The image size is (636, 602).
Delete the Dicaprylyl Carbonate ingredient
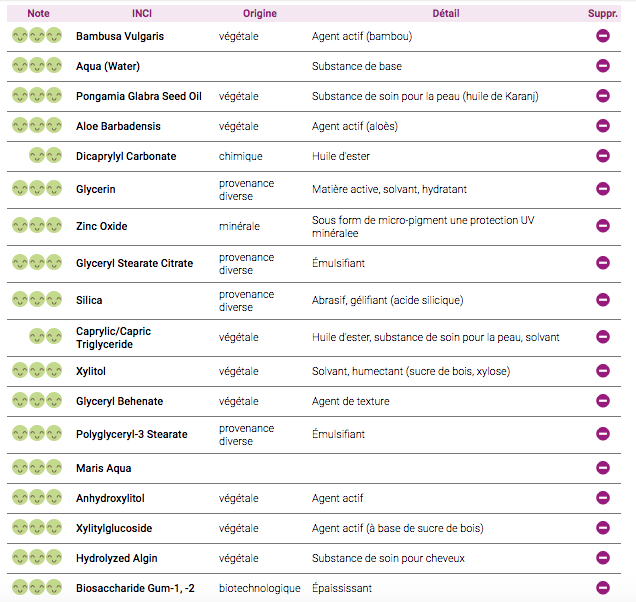(603, 156)
